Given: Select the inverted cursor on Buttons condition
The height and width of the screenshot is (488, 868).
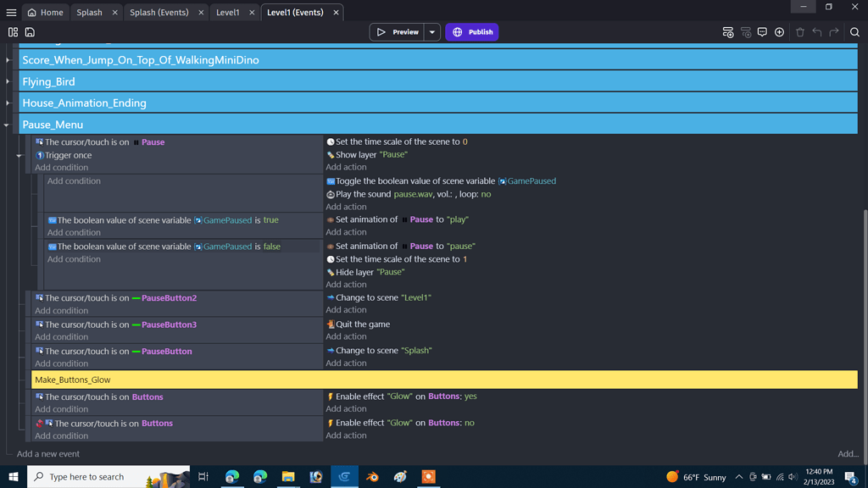Looking at the screenshot, I should pyautogui.click(x=104, y=424).
